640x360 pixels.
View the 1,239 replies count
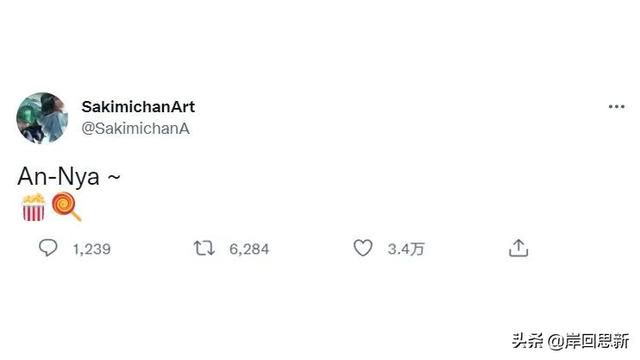[92, 249]
